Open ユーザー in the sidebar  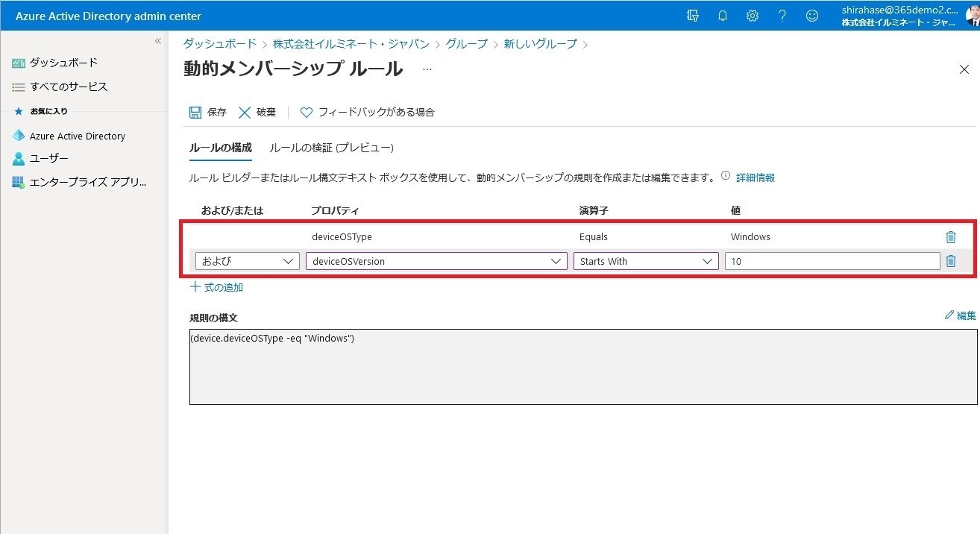48,159
